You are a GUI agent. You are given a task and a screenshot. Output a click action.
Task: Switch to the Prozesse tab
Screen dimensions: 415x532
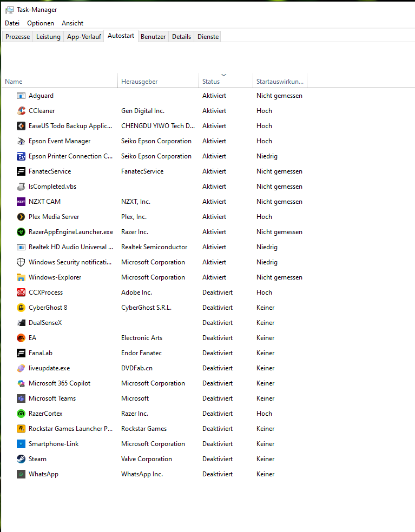click(18, 37)
